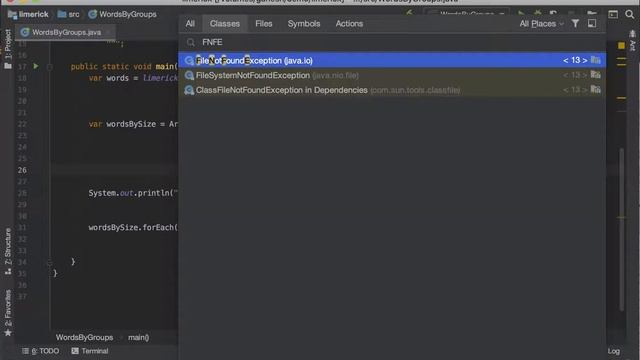640x360 pixels.
Task: Click main() in bottom breadcrumb
Action: (x=139, y=338)
